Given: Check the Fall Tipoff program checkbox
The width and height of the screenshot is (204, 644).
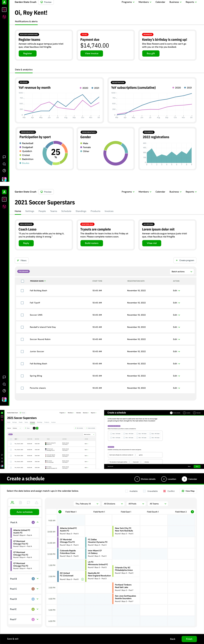Looking at the screenshot, I should pos(22,303).
